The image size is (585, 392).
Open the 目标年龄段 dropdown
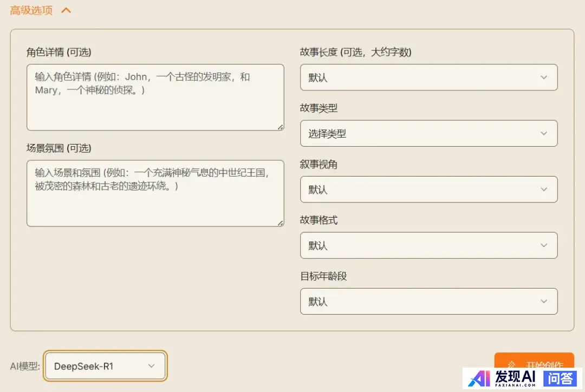pyautogui.click(x=428, y=302)
